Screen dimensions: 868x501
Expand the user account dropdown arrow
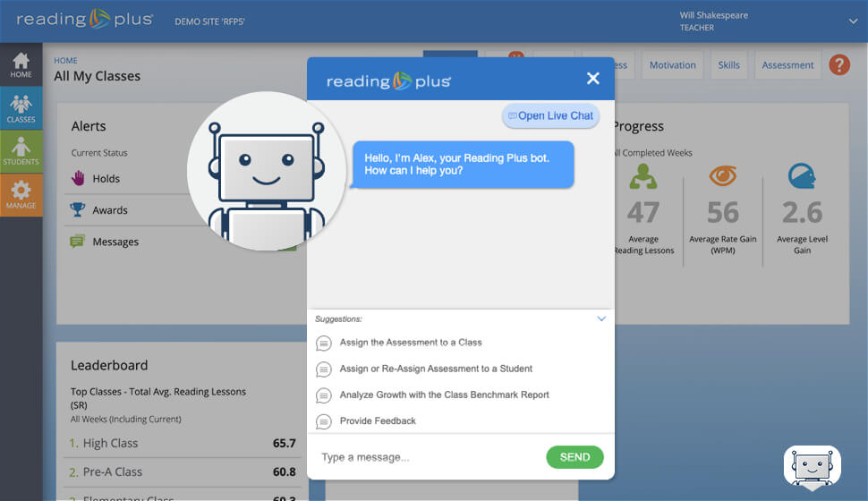[853, 21]
